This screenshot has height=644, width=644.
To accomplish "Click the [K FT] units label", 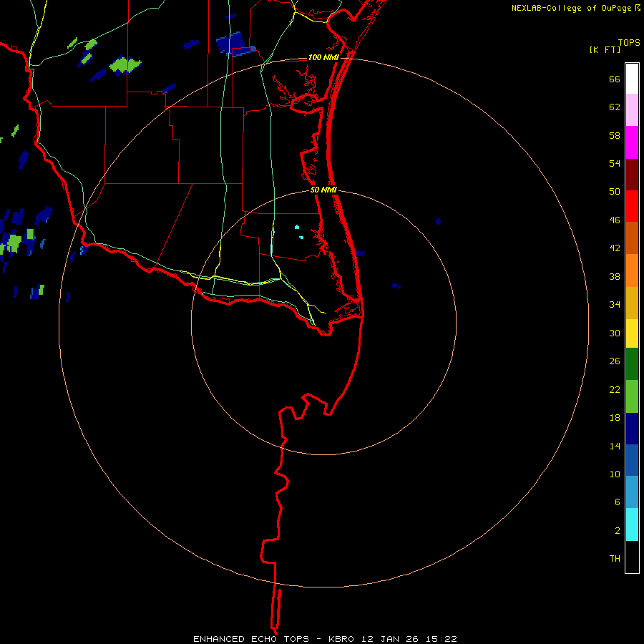I will coord(605,49).
